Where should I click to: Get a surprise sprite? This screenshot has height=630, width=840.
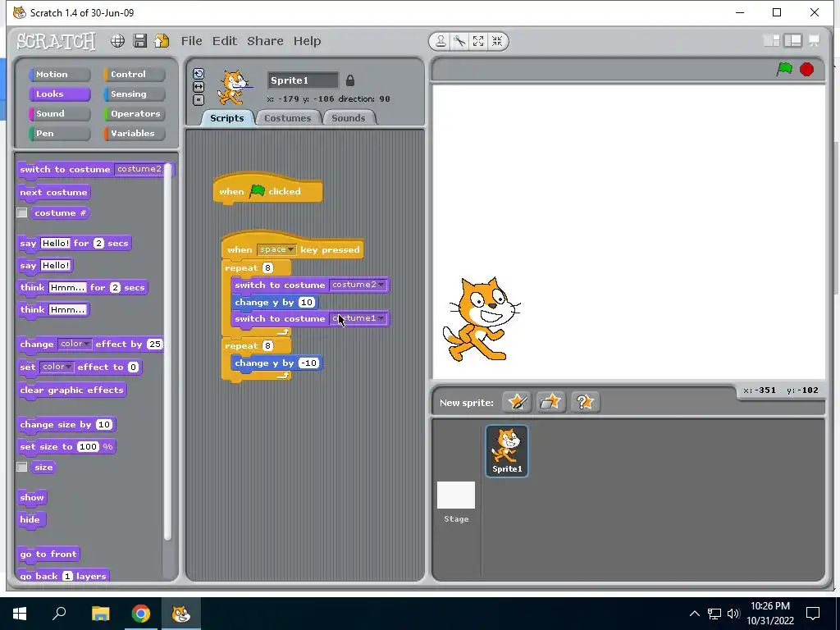(x=584, y=402)
